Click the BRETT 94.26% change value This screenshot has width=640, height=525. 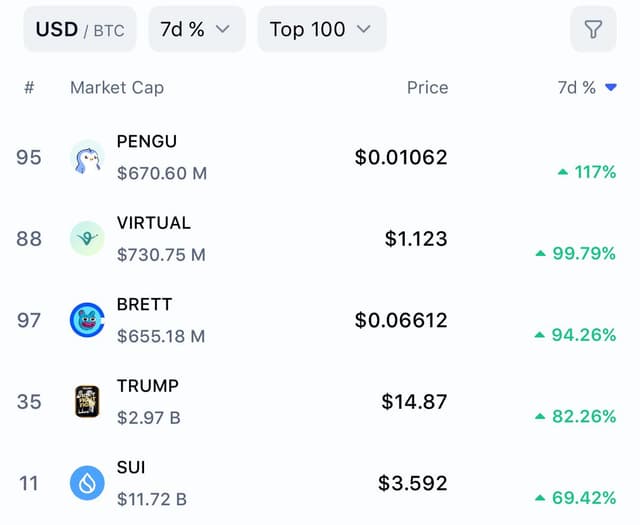tap(584, 335)
